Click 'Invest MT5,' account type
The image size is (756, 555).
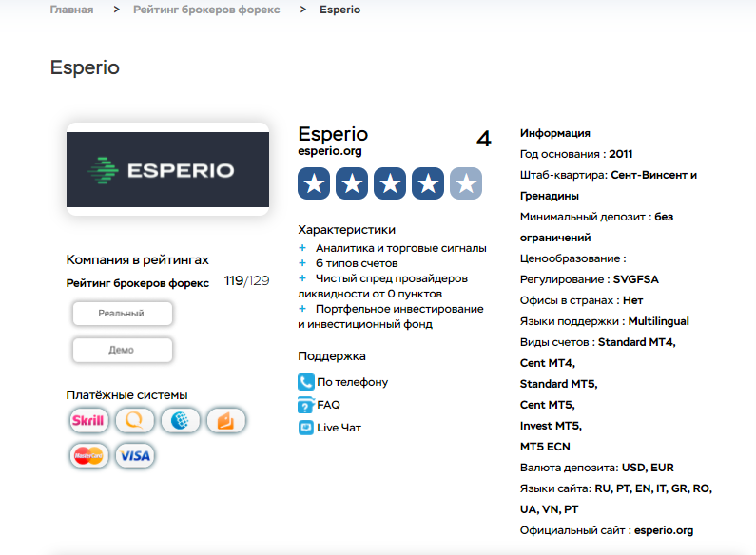(551, 426)
